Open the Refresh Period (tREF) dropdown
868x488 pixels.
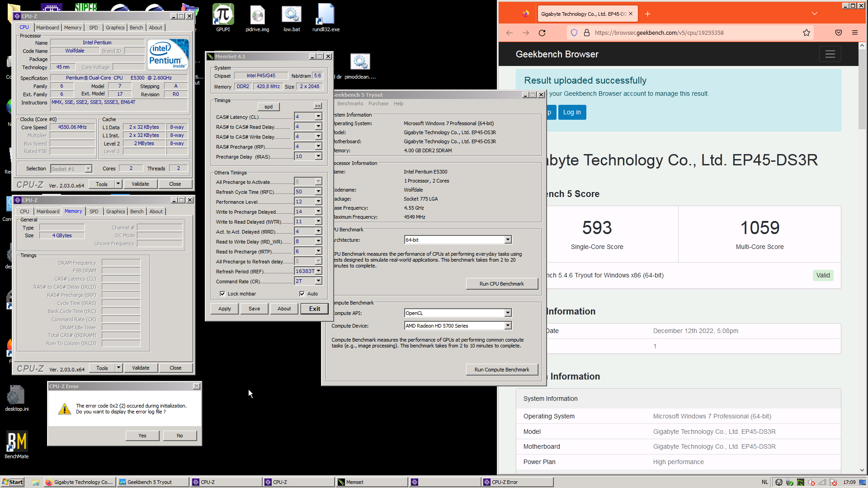coord(318,271)
